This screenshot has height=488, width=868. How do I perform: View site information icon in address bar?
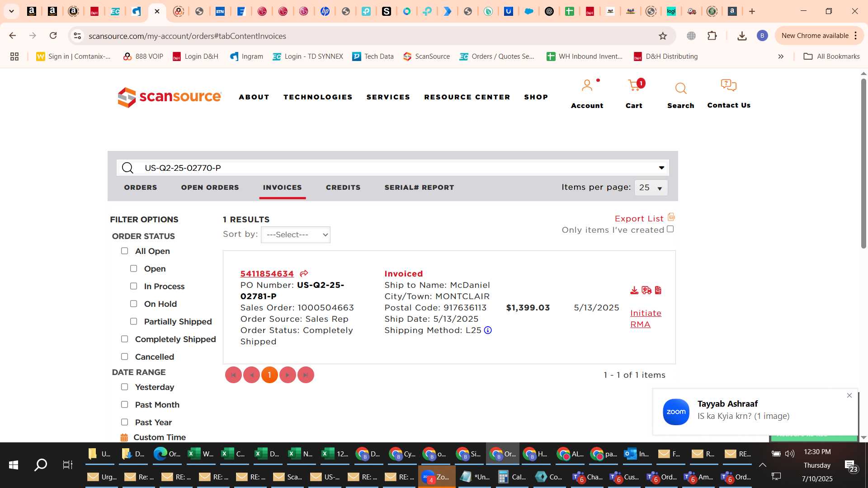tap(77, 36)
